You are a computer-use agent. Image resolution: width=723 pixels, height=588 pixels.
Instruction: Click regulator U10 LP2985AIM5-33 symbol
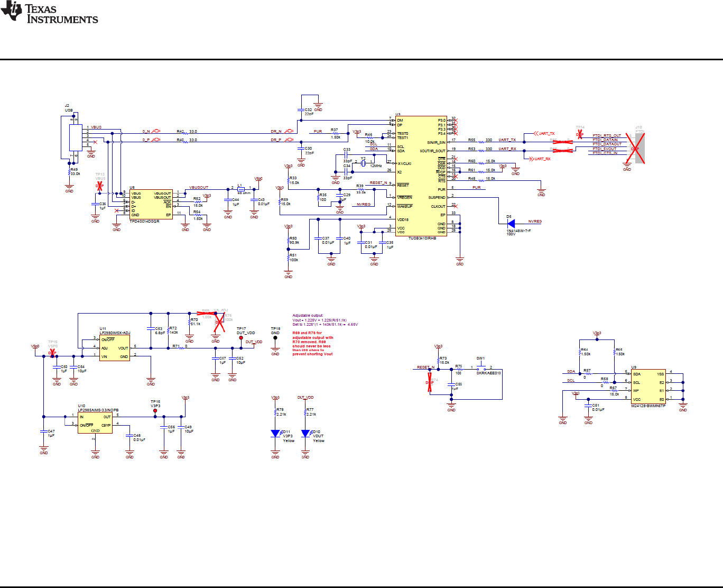click(95, 421)
